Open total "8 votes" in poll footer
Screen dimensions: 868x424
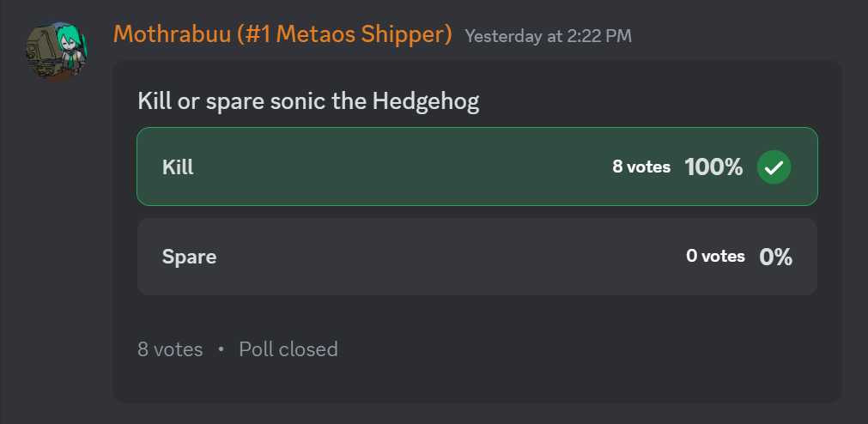[170, 349]
